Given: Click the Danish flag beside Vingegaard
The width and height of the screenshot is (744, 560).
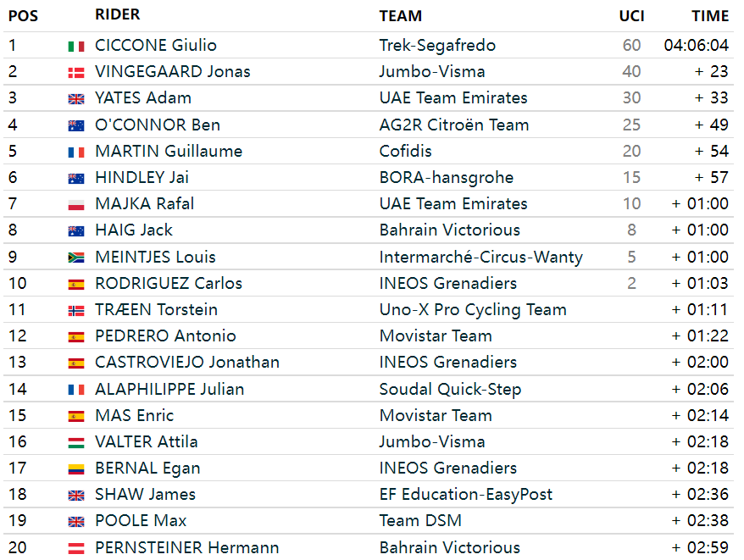Looking at the screenshot, I should coord(76,73).
